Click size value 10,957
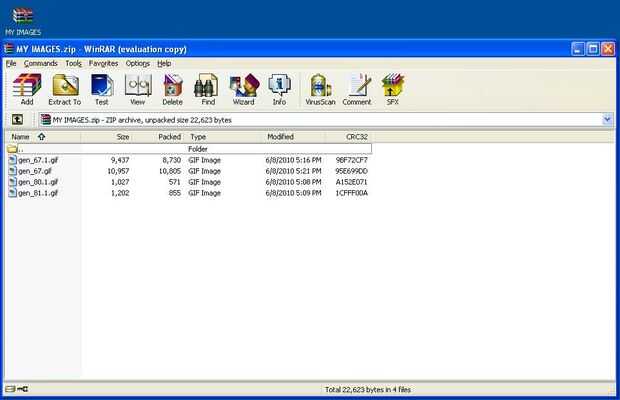620x400 pixels. [118, 171]
